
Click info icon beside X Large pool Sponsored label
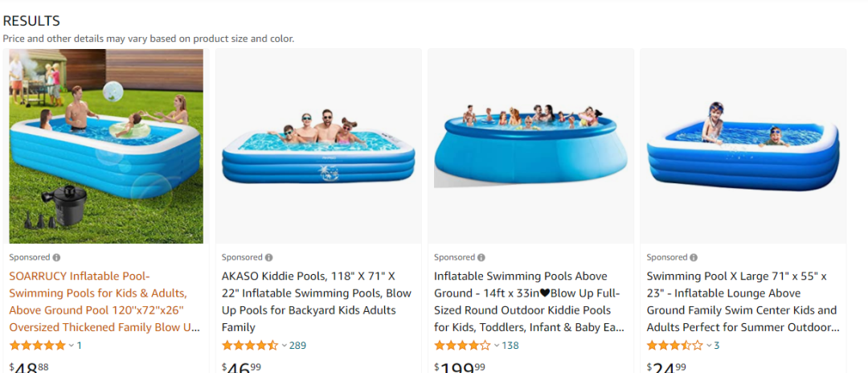point(693,257)
